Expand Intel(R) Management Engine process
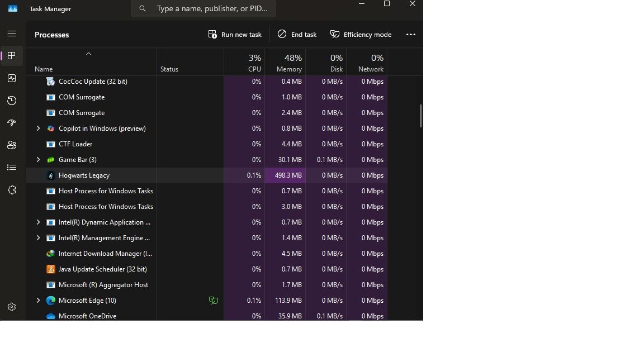This screenshot has height=362, width=644. [38, 238]
